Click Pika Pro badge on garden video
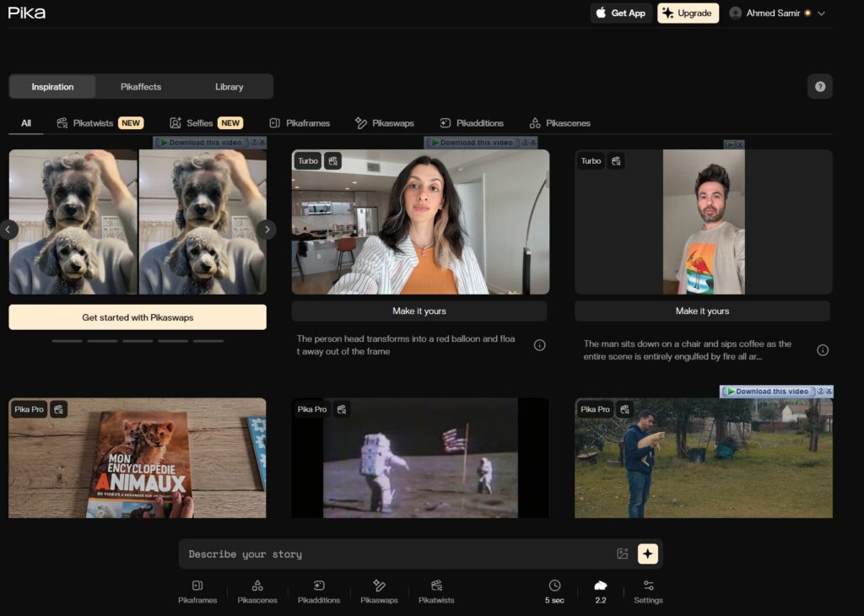The width and height of the screenshot is (864, 616). point(595,409)
